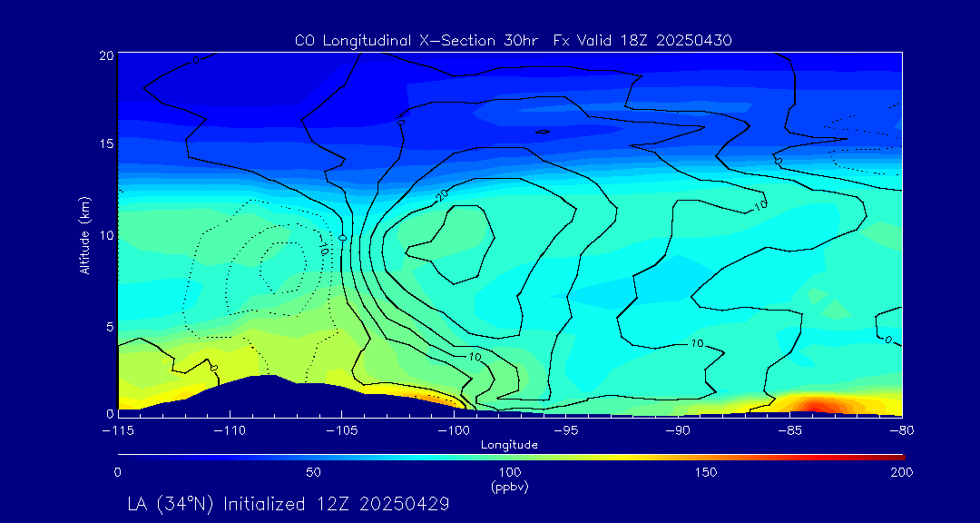Click the longitude tick label '-80'
The width and height of the screenshot is (980, 523).
(902, 431)
